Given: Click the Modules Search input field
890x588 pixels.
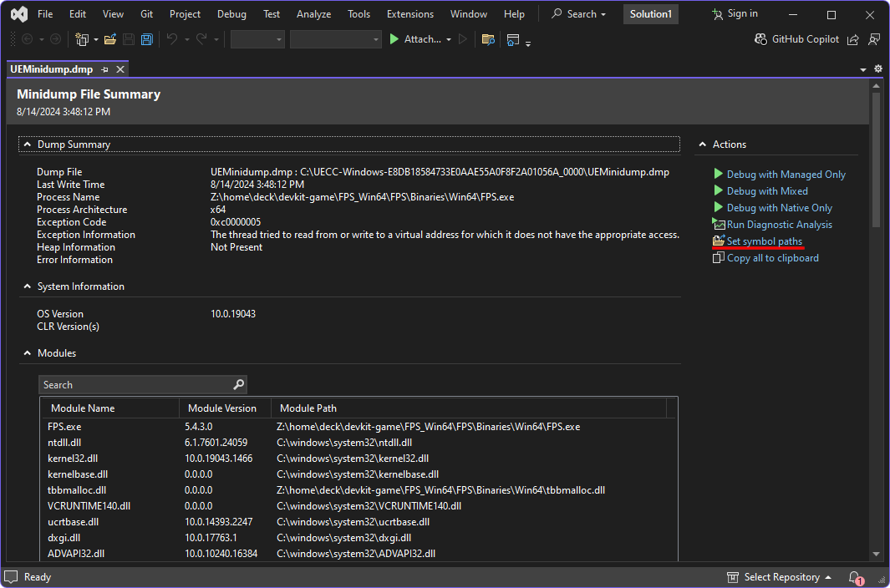Looking at the screenshot, I should 142,385.
